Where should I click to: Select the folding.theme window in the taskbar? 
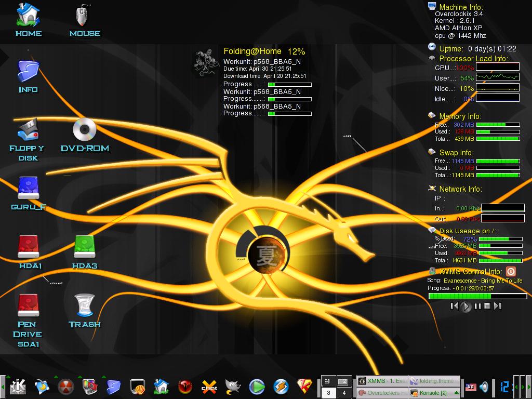[434, 381]
